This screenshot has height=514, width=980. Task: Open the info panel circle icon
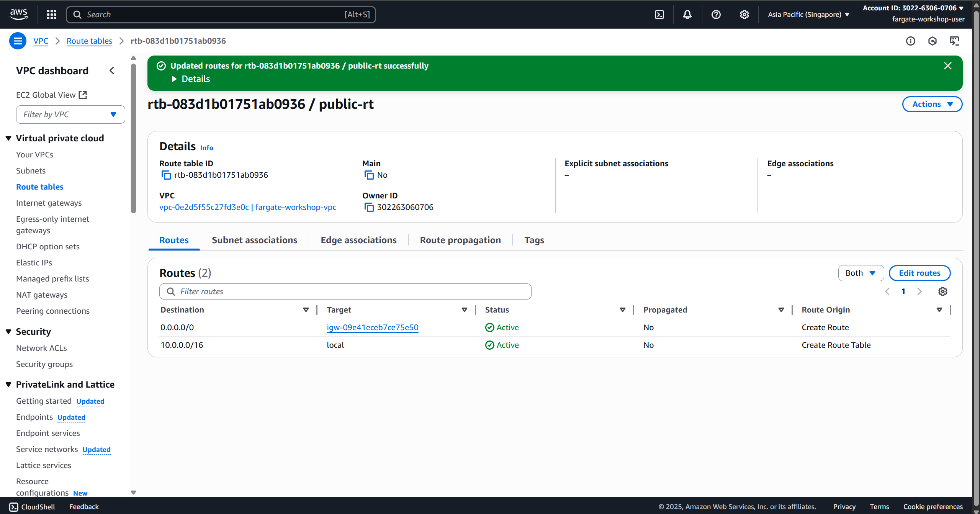tap(910, 41)
